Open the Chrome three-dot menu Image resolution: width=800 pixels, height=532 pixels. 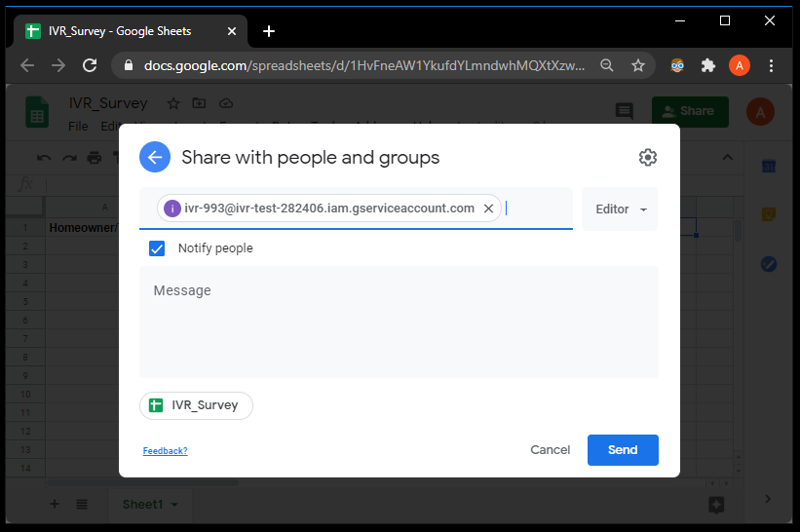coord(771,65)
